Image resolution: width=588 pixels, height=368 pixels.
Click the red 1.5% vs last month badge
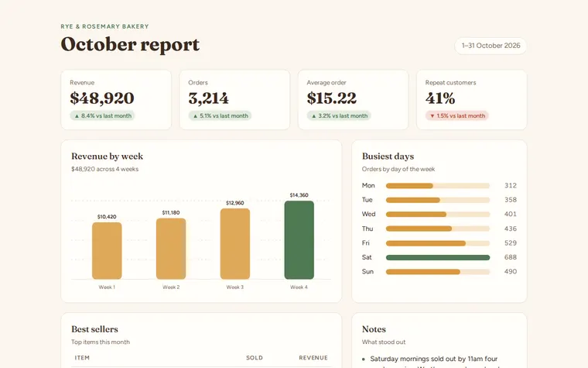tap(457, 115)
